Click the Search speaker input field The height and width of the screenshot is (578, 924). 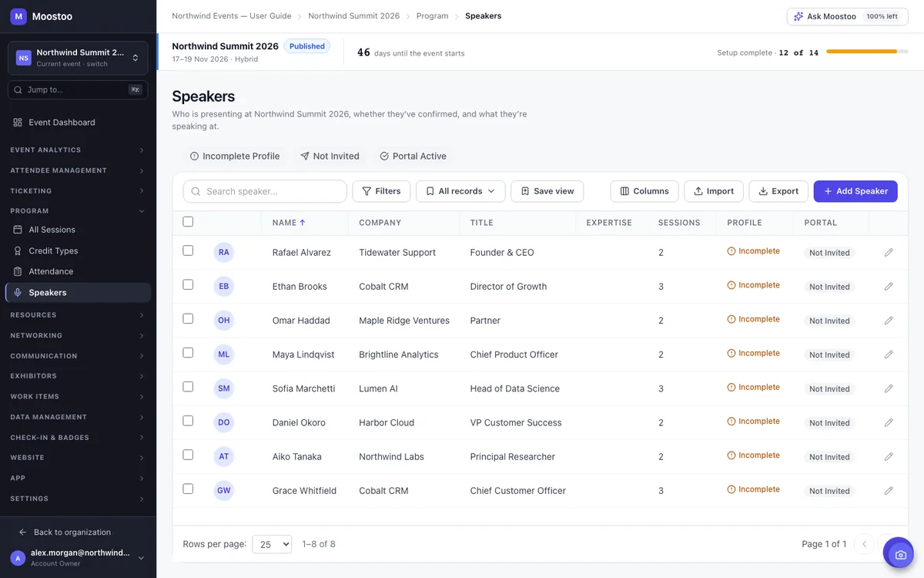pos(265,191)
